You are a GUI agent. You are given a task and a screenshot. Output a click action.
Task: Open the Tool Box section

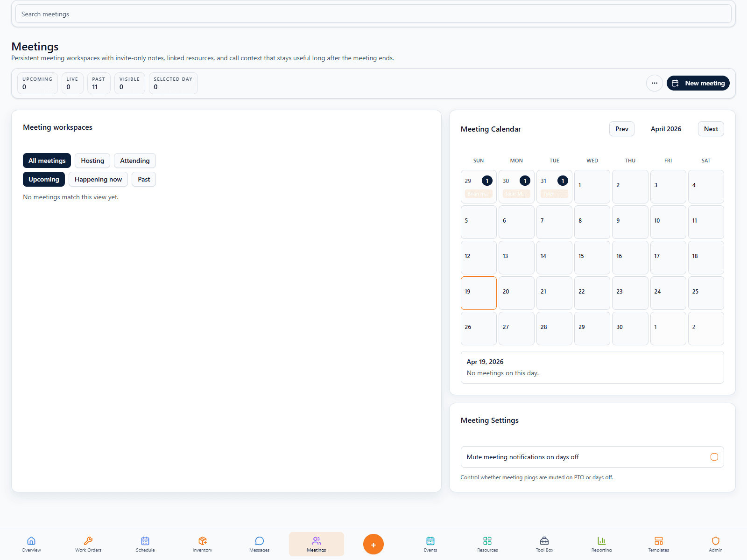544,544
